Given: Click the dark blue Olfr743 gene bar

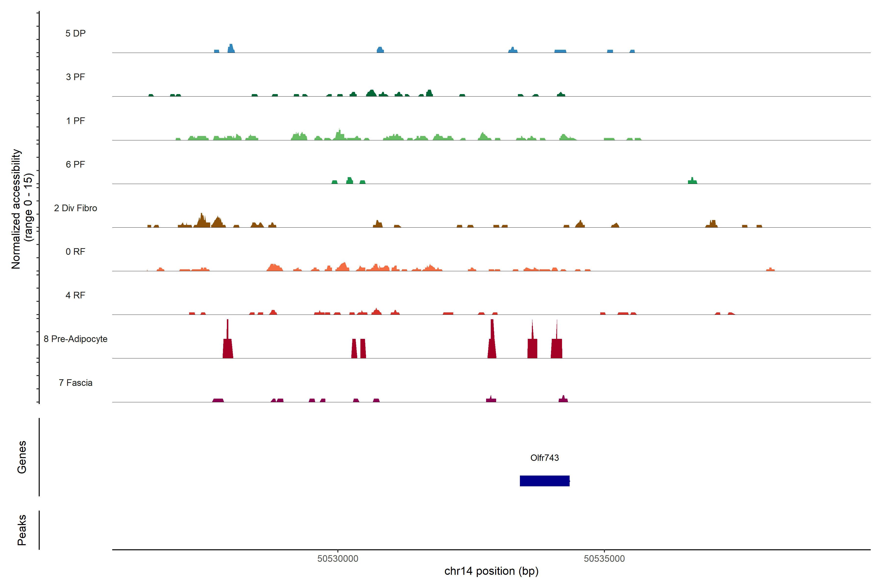Looking at the screenshot, I should click(x=544, y=481).
